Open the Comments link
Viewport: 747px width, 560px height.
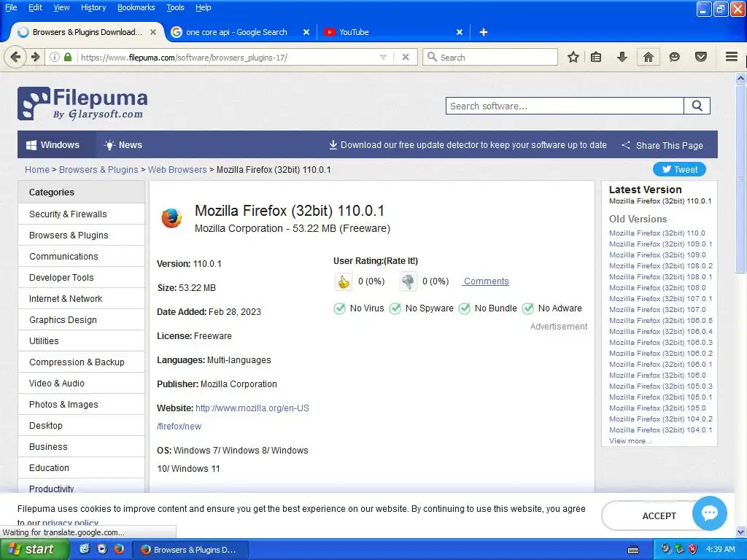pos(487,281)
